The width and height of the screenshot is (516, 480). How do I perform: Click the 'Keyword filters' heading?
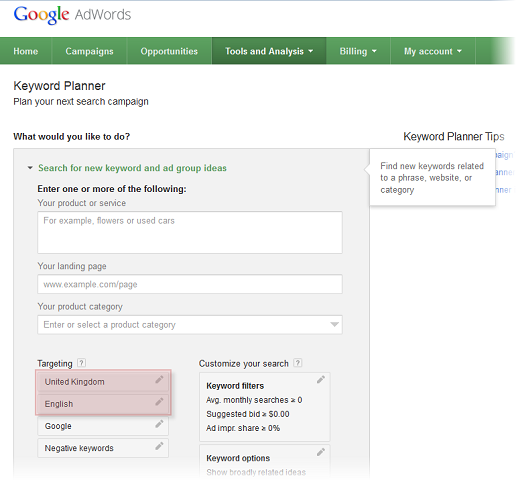pyautogui.click(x=235, y=386)
